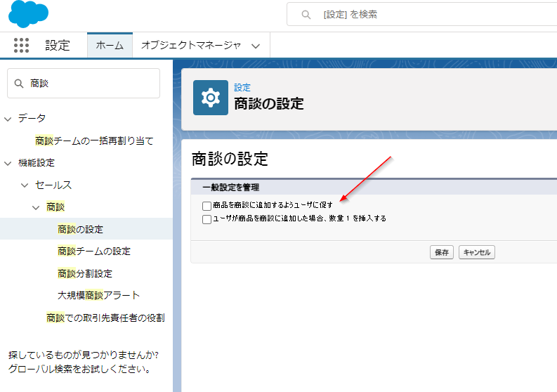Click the 保存 button
Viewport: 557px width, 392px height.
click(442, 252)
